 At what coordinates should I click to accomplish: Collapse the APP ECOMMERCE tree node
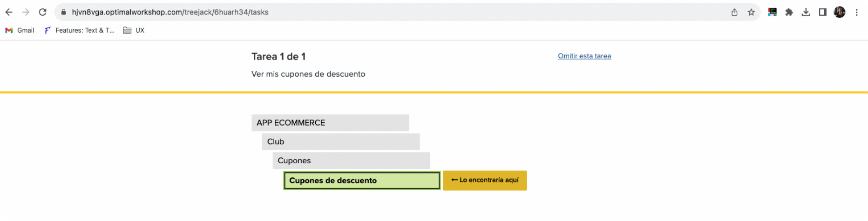pos(330,123)
